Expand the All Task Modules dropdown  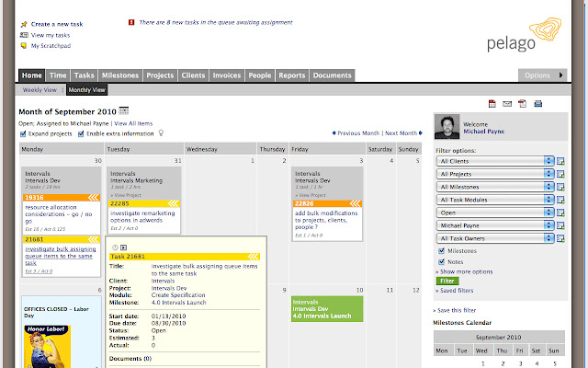496,200
